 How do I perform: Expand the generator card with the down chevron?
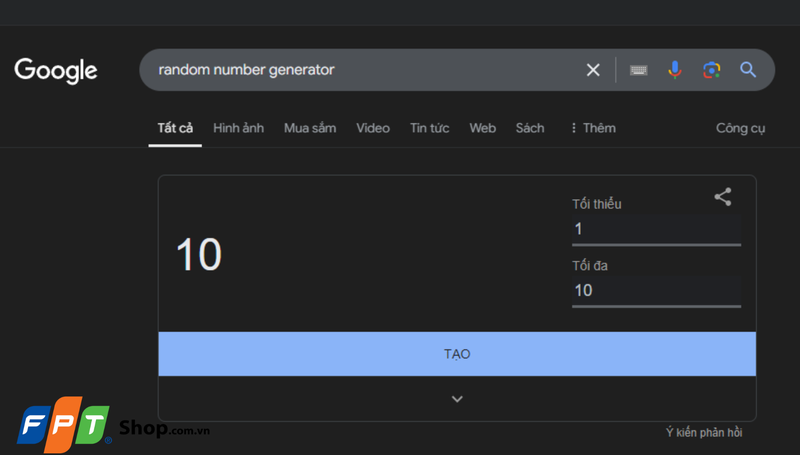(x=457, y=399)
